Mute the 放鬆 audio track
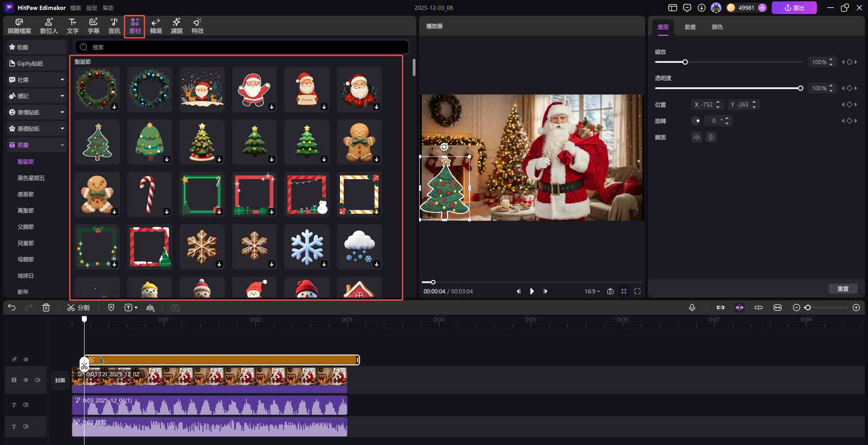Viewport: 868px width, 445px height. click(26, 426)
